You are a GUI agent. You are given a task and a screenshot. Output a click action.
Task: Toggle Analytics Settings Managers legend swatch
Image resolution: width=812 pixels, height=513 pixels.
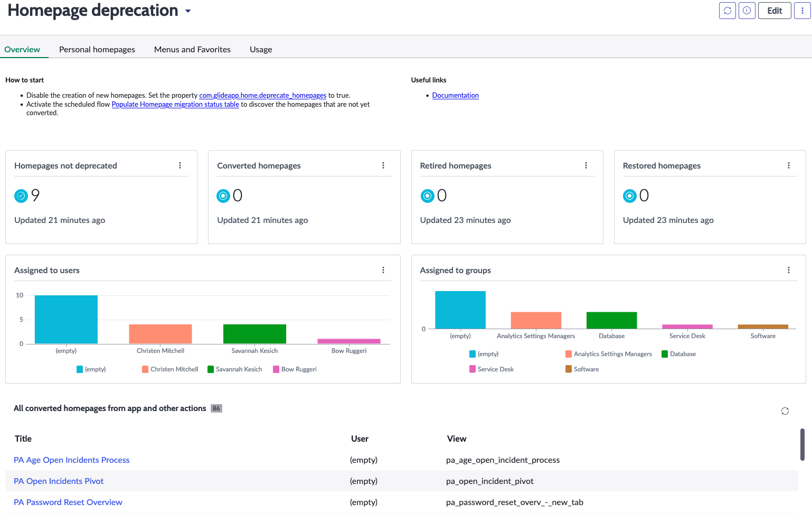coord(569,354)
